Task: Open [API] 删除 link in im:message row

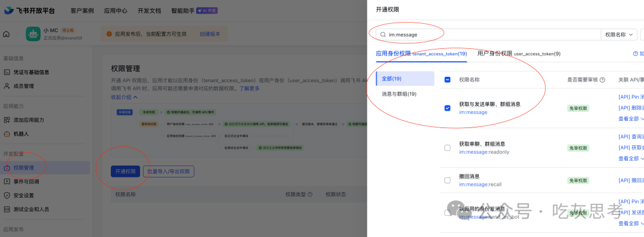Action: tap(631, 108)
